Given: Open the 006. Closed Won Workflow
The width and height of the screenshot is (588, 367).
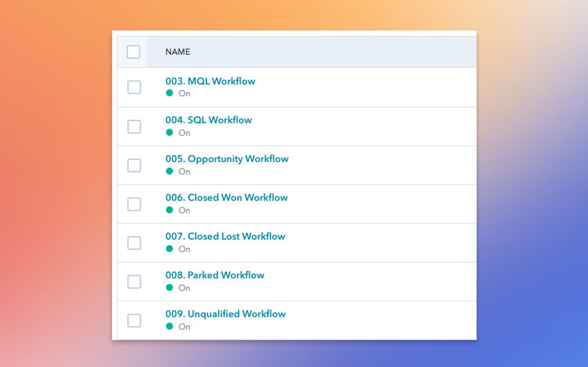Looking at the screenshot, I should point(226,197).
